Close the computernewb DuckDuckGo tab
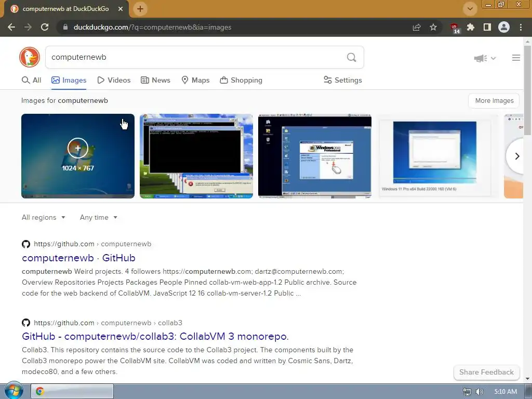Viewport: 532px width, 399px height. point(121,9)
